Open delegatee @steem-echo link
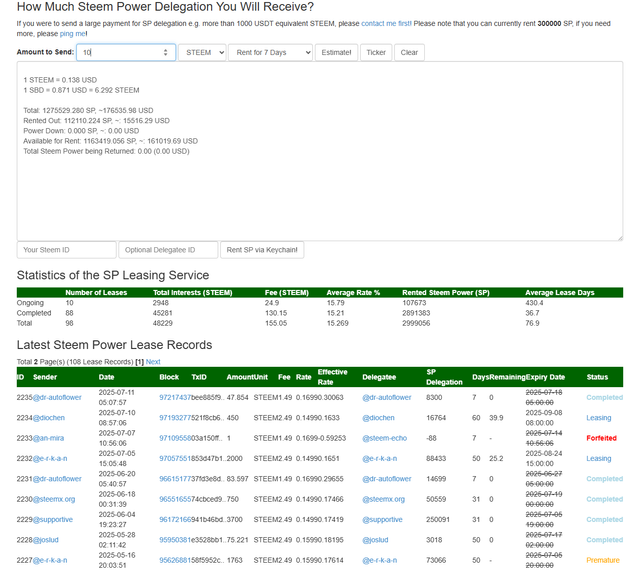The height and width of the screenshot is (573, 640). pyautogui.click(x=384, y=438)
